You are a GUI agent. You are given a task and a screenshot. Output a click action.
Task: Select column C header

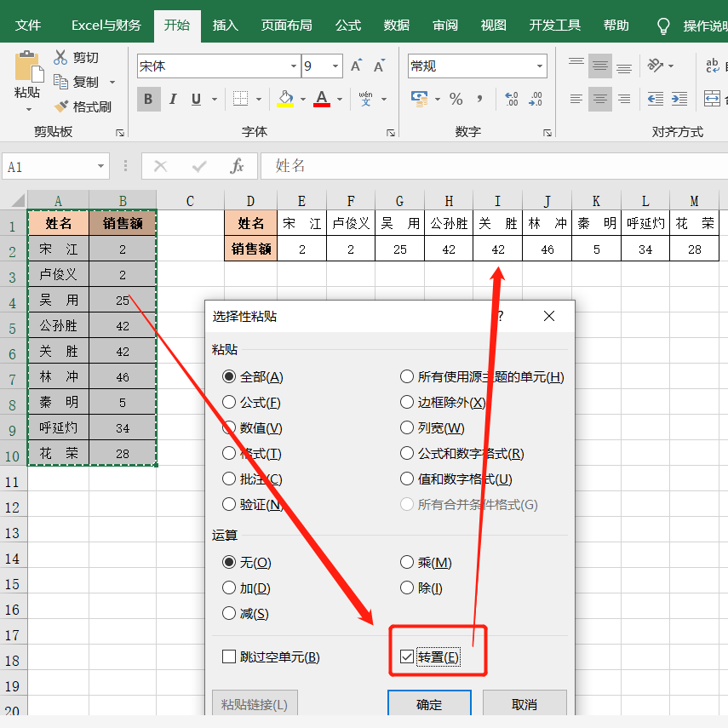pyautogui.click(x=190, y=200)
